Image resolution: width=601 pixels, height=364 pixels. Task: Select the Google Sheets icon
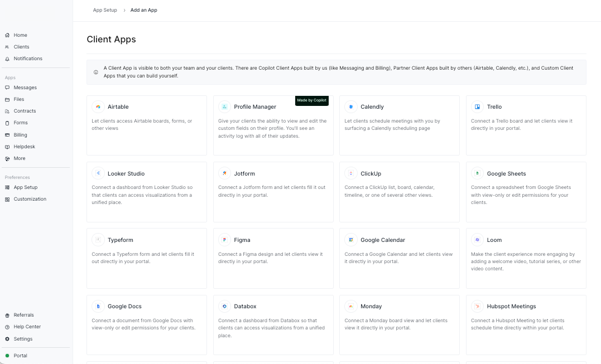(477, 173)
